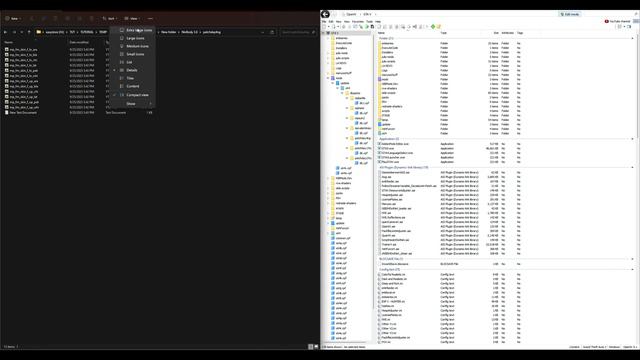
Task: Open the Help menu in OpenIV
Action: tap(378, 21)
